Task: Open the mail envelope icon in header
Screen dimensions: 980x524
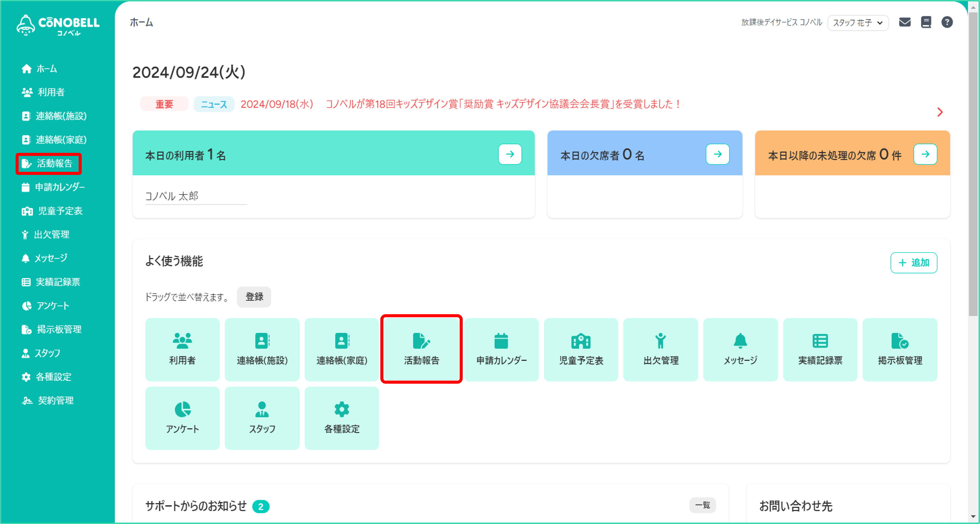Action: click(x=904, y=22)
